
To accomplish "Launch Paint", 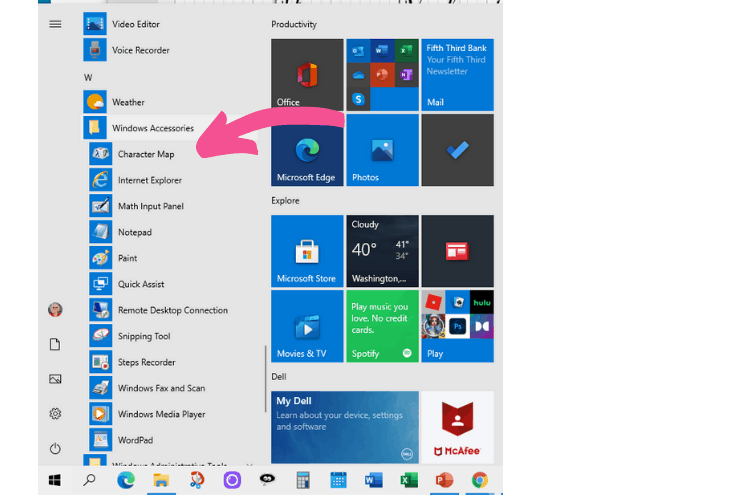I will click(x=171, y=258).
